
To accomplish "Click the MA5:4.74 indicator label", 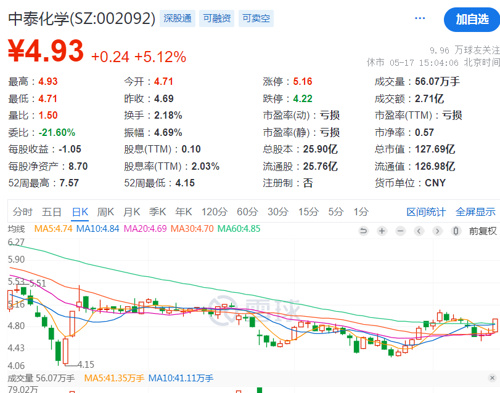I will pos(53,229).
